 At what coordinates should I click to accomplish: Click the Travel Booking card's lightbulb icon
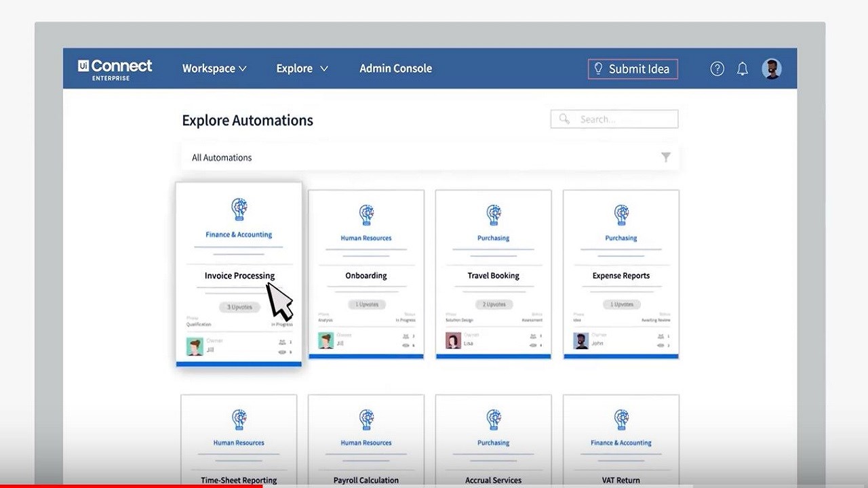tap(494, 215)
